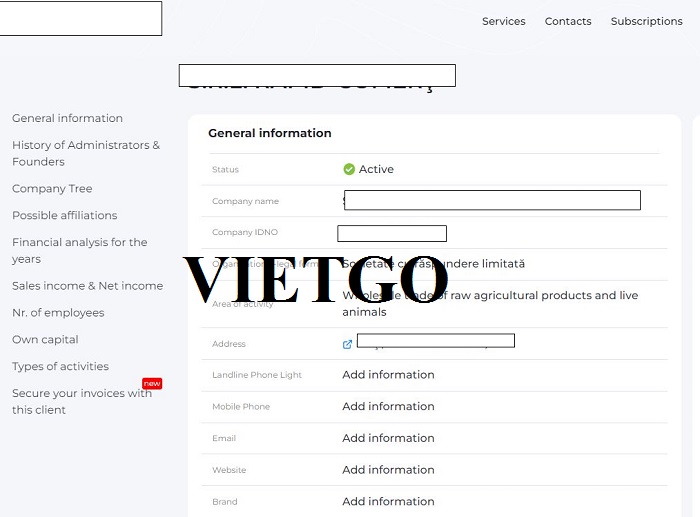The image size is (700, 517).
Task: Select General information in the sidebar
Action: tap(67, 118)
